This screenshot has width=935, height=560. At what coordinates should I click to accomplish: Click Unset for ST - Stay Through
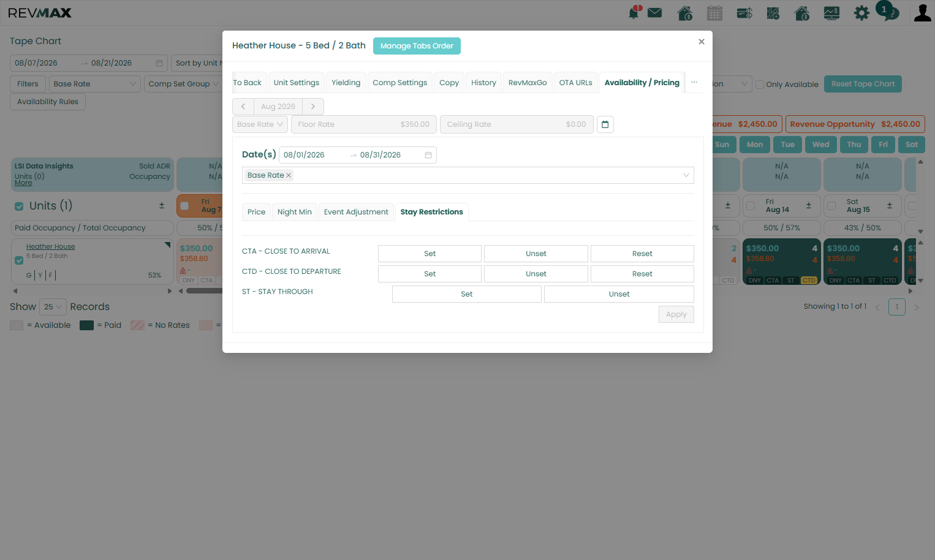(619, 294)
